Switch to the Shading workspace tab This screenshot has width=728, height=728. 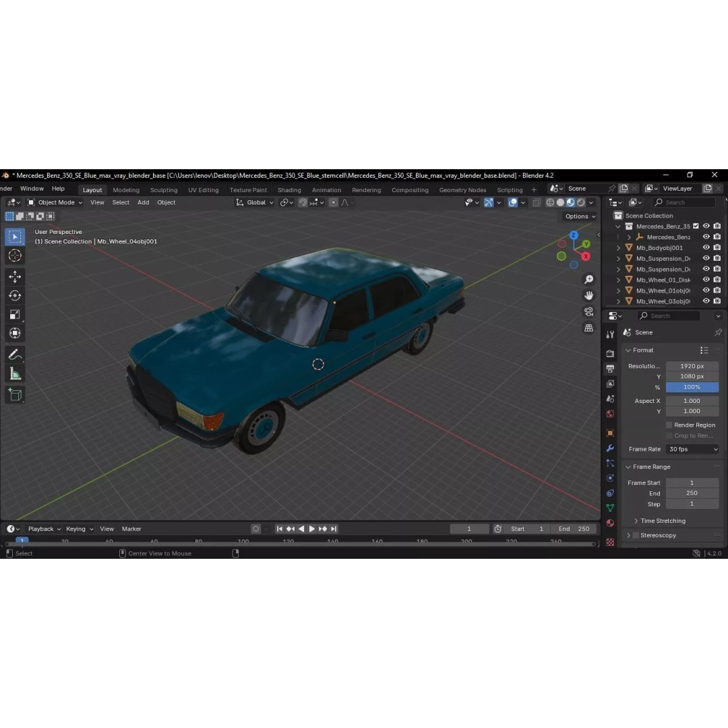click(x=289, y=190)
